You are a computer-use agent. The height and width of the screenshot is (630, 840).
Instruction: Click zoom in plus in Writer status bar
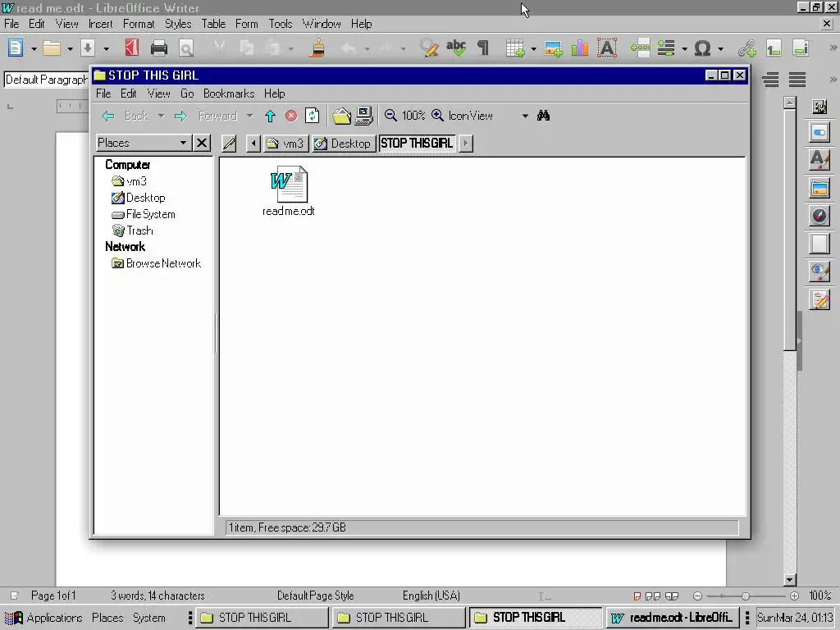794,596
